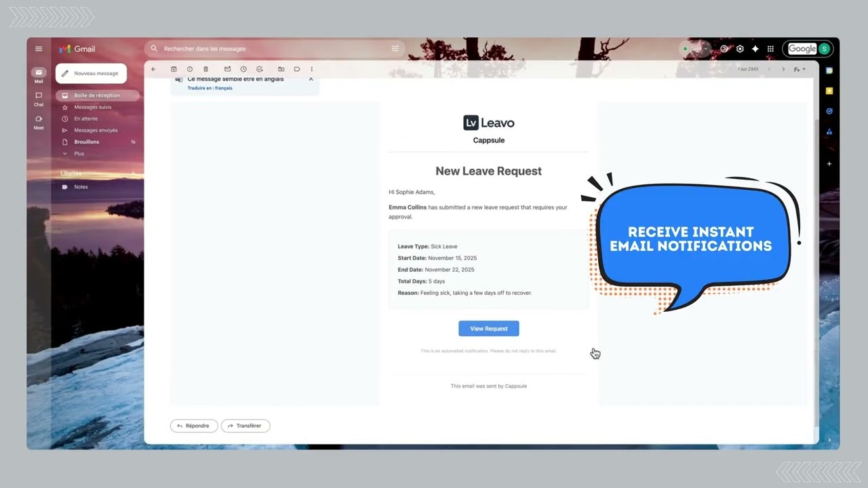
Task: Dismiss the translation banner with X
Action: point(311,79)
